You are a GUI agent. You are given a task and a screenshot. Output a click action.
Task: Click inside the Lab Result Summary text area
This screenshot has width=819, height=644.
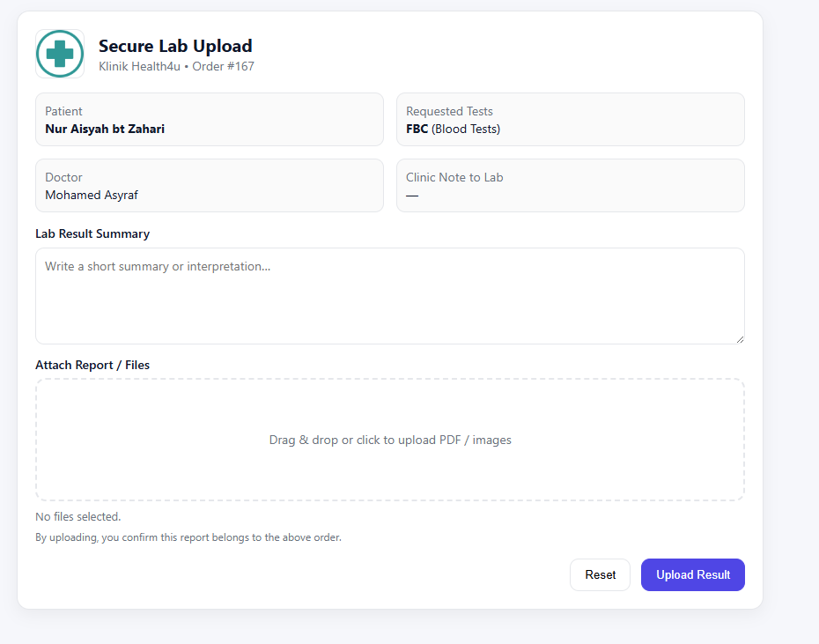(x=390, y=295)
